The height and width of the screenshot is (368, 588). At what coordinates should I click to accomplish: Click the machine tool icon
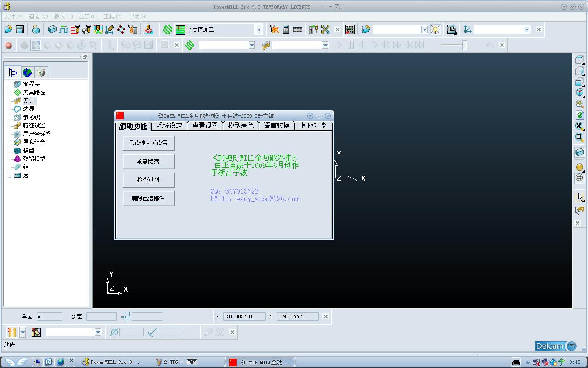(x=452, y=29)
